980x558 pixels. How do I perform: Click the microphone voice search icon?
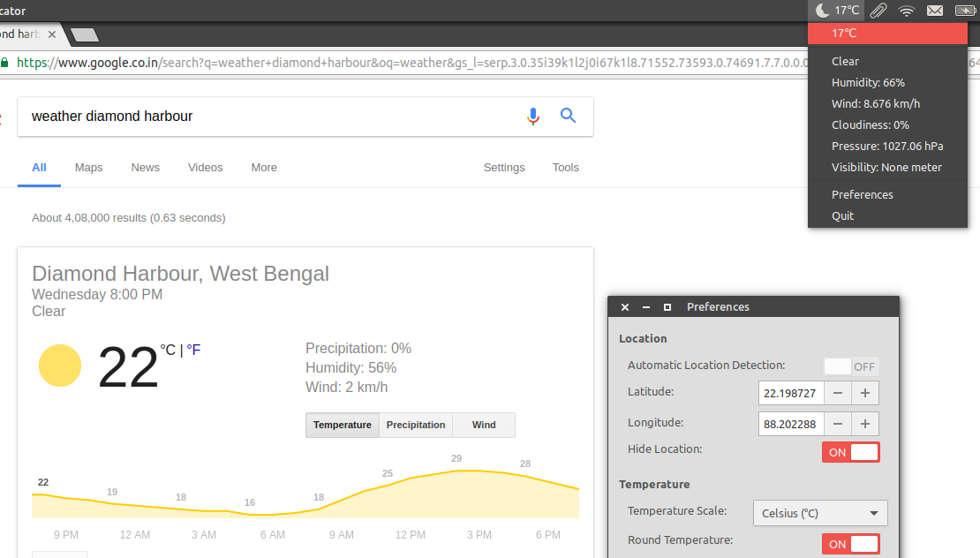coord(533,117)
